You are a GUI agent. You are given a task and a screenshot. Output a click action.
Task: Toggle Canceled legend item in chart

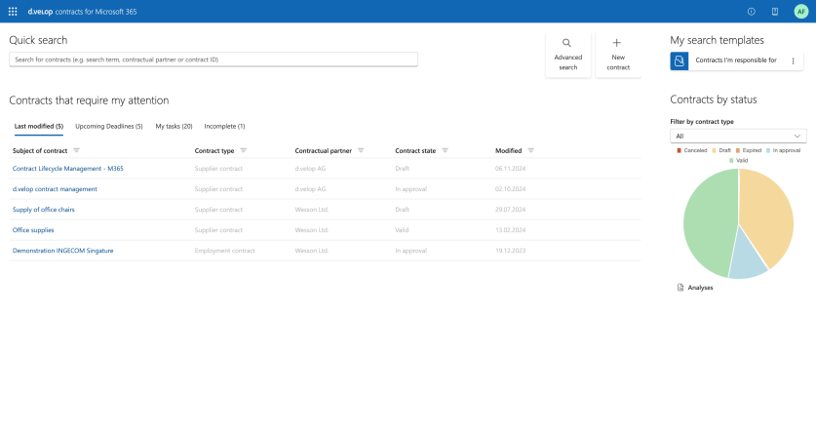(691, 150)
